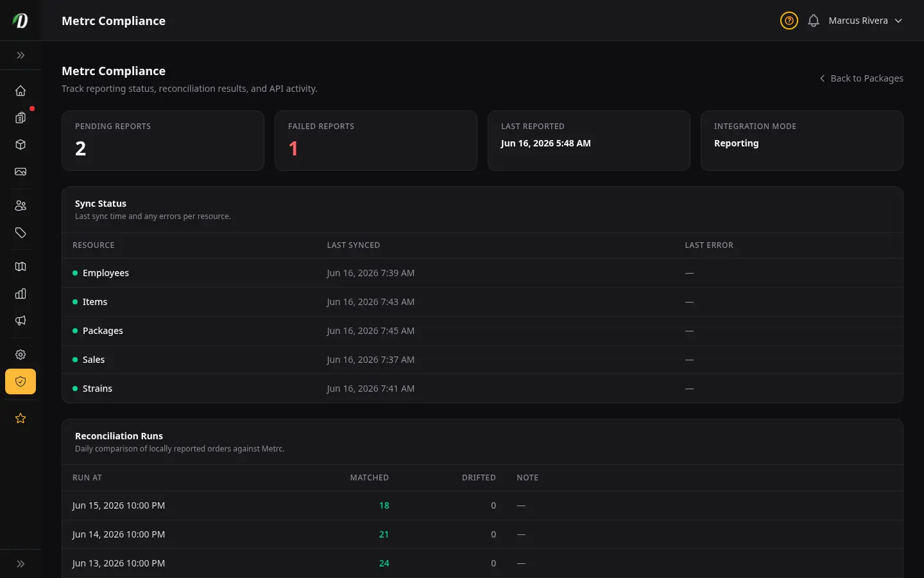Click the chevron beside Marcus Rivera
This screenshot has height=578, width=924.
[x=898, y=21]
